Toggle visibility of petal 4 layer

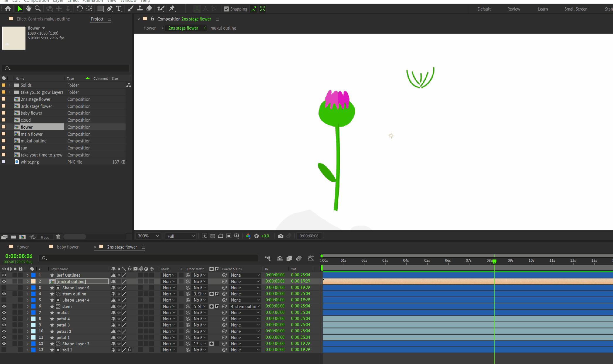[x=4, y=319]
